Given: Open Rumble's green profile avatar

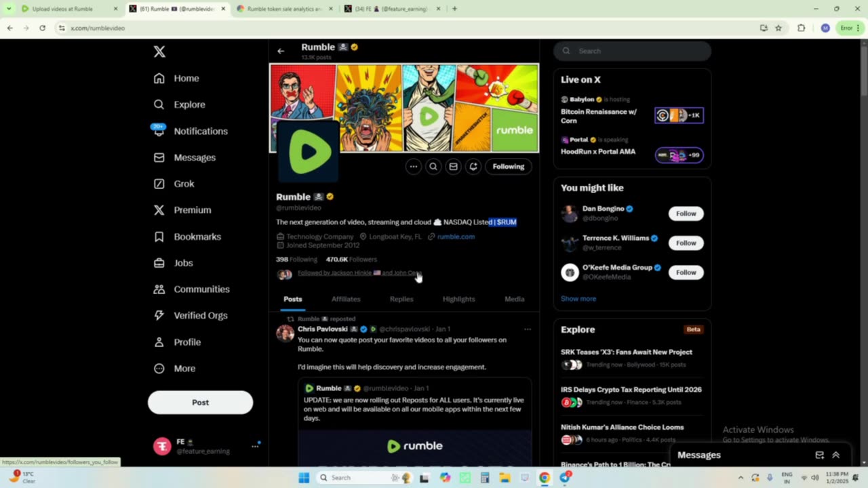Looking at the screenshot, I should 308,152.
